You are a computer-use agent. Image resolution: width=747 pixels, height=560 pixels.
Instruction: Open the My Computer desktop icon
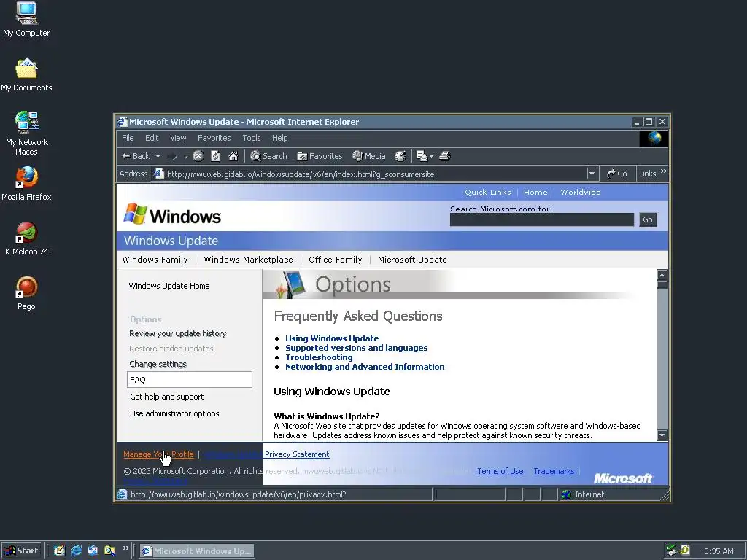point(26,19)
